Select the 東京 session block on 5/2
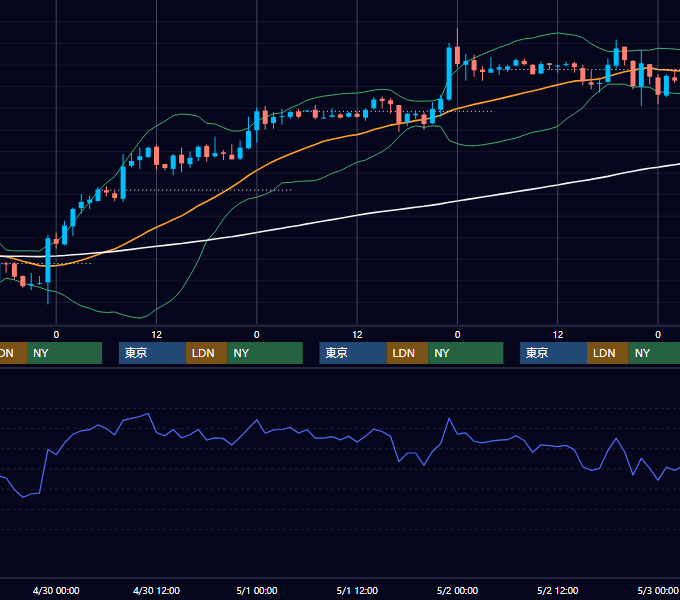The image size is (680, 600). 553,353
